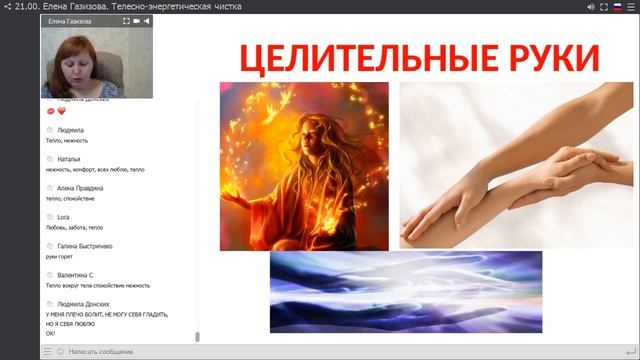Viewport: 640px width, 360px height.
Task: Click the presenter name Елена Газизова
Action: (69, 21)
